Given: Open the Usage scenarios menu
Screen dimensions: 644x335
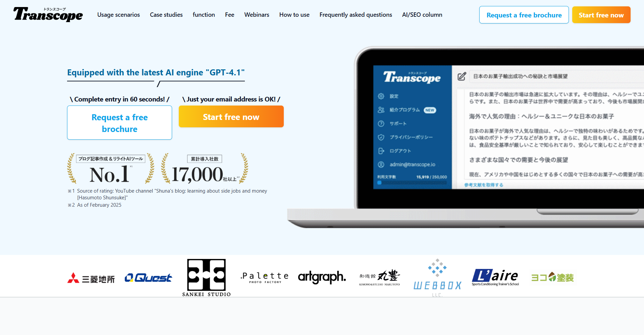Looking at the screenshot, I should pos(118,15).
